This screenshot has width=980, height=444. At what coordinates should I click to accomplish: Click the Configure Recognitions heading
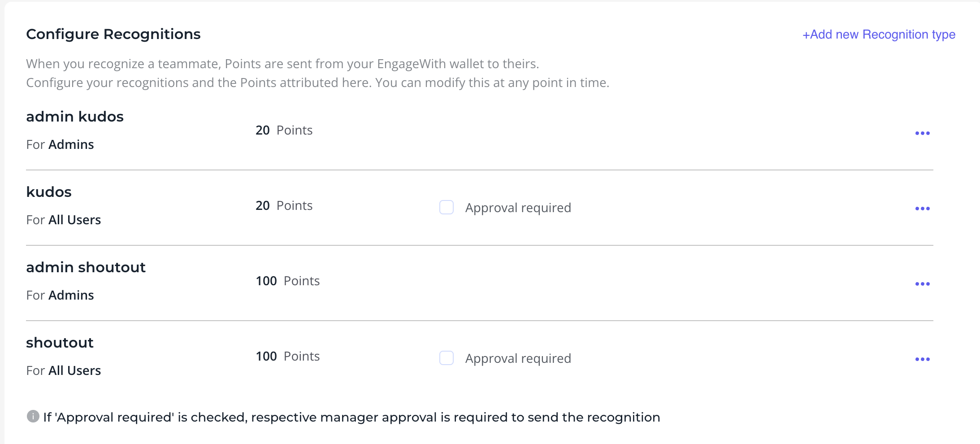[x=113, y=34]
